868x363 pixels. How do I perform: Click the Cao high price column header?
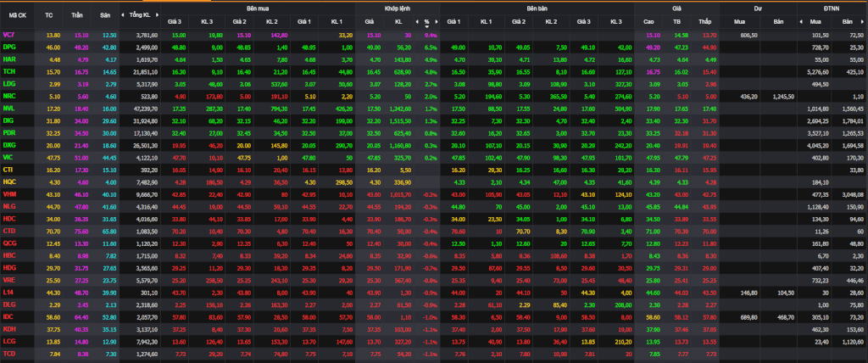point(648,21)
